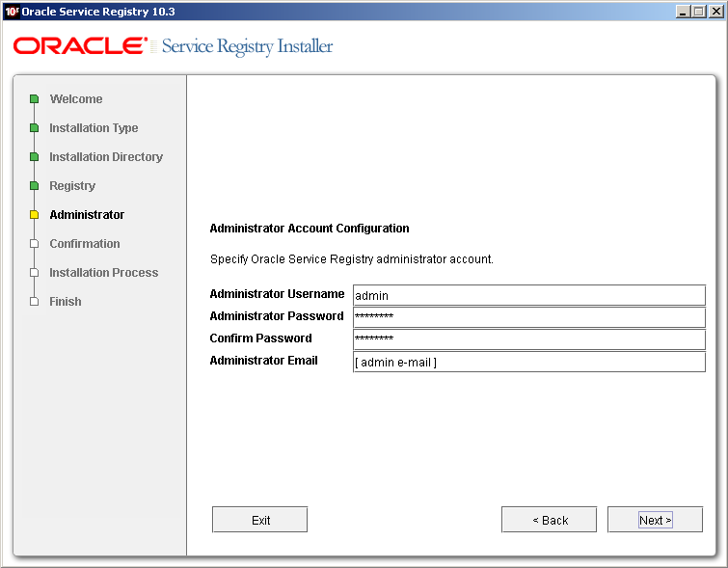Maximize the Oracle Service Registry window

(x=698, y=12)
